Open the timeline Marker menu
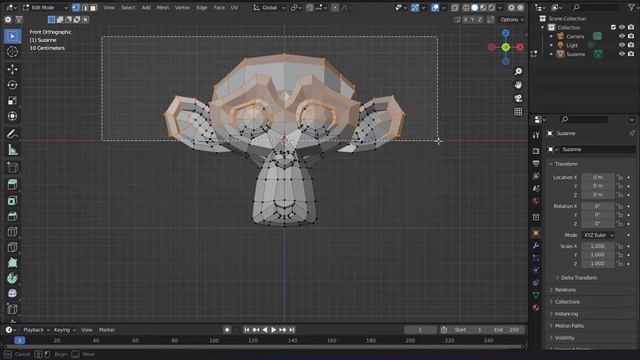 pos(107,330)
